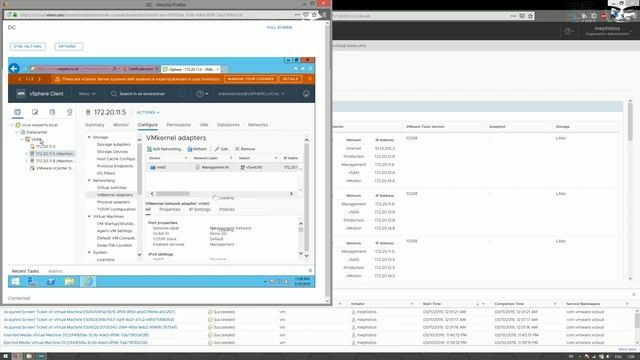
Task: Switch to the Networks tab
Action: coord(258,124)
